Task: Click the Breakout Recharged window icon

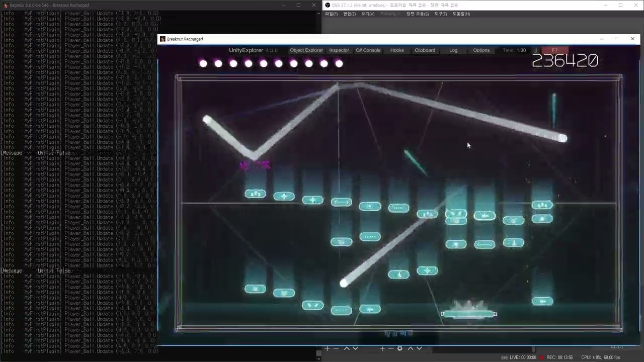Action: pos(163,39)
